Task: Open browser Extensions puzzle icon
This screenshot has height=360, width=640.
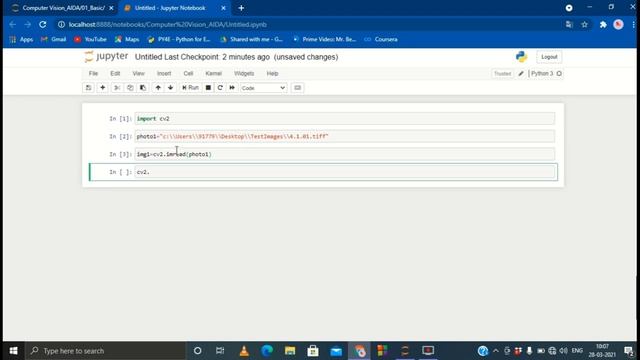Action: pyautogui.click(x=603, y=24)
